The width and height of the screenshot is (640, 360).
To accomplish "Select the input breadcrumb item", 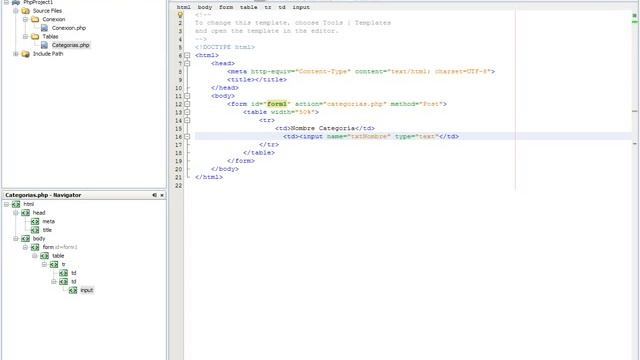I will click(301, 7).
